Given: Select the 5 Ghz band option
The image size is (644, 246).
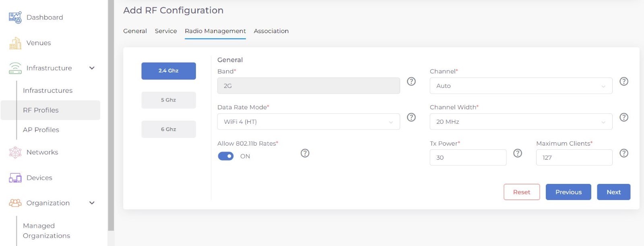Looking at the screenshot, I should coord(168,100).
